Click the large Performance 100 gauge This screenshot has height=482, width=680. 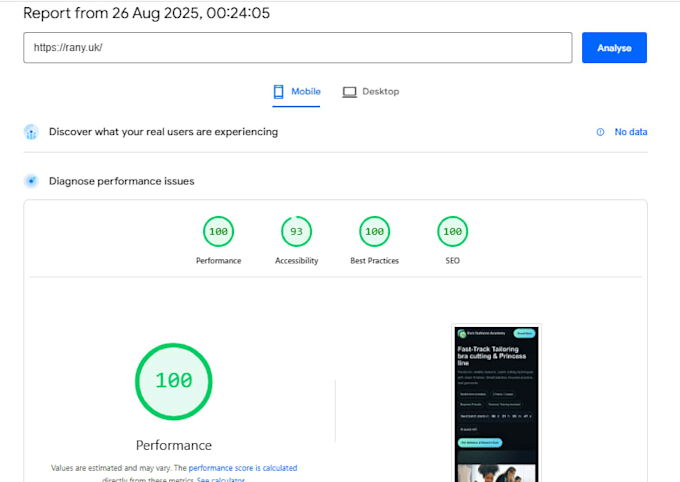174,381
